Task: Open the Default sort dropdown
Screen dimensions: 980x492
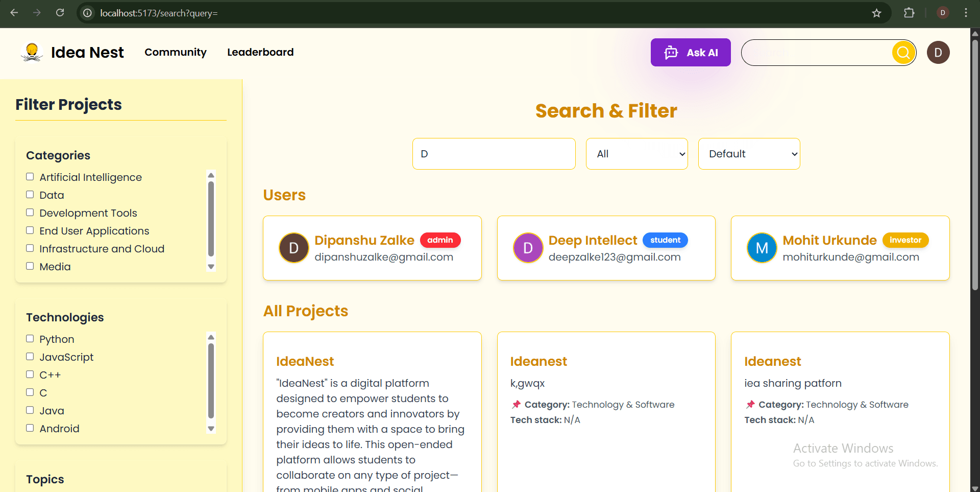Action: (x=749, y=154)
